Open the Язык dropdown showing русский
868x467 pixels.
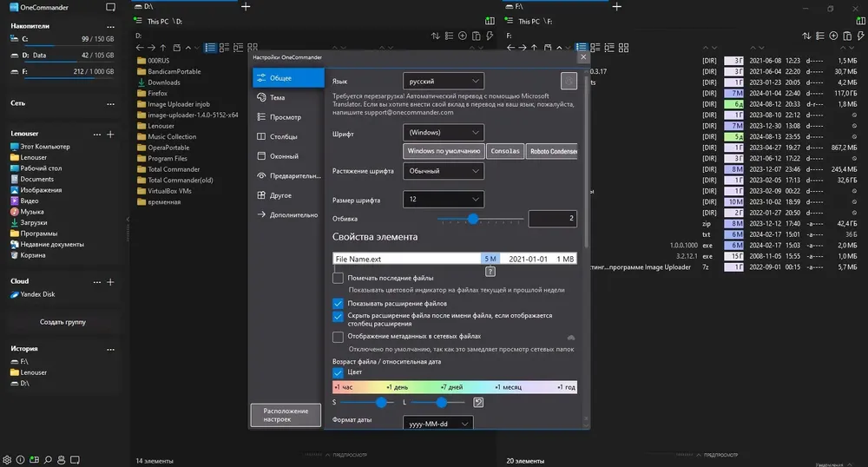tap(444, 81)
